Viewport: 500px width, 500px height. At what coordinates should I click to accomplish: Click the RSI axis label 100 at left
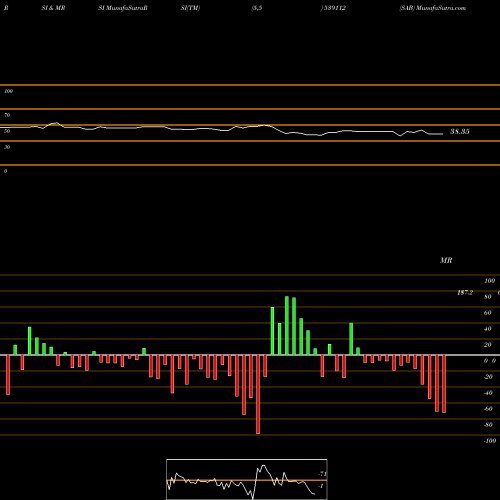click(x=8, y=91)
